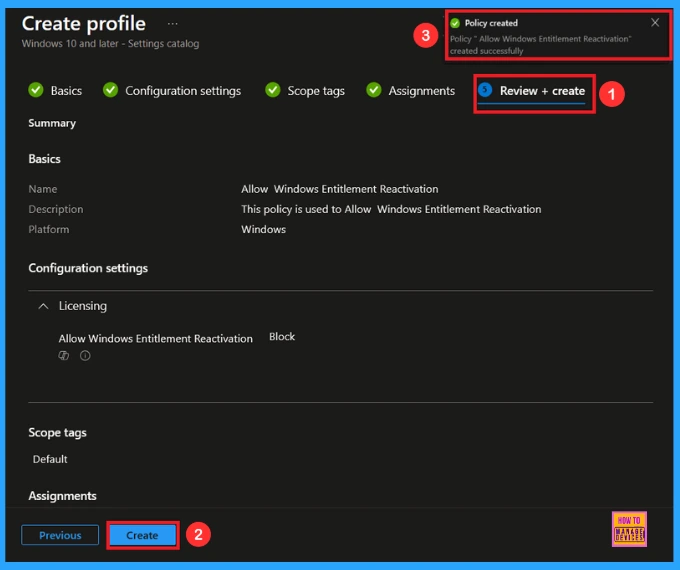680x570 pixels.
Task: Click the Create button
Action: coord(142,535)
